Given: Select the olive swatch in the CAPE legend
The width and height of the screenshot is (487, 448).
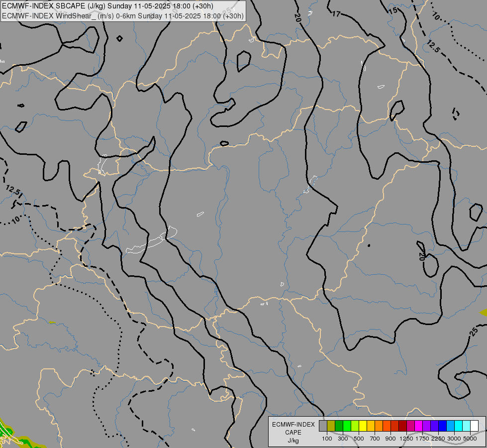Looking at the screenshot, I should click(331, 426).
